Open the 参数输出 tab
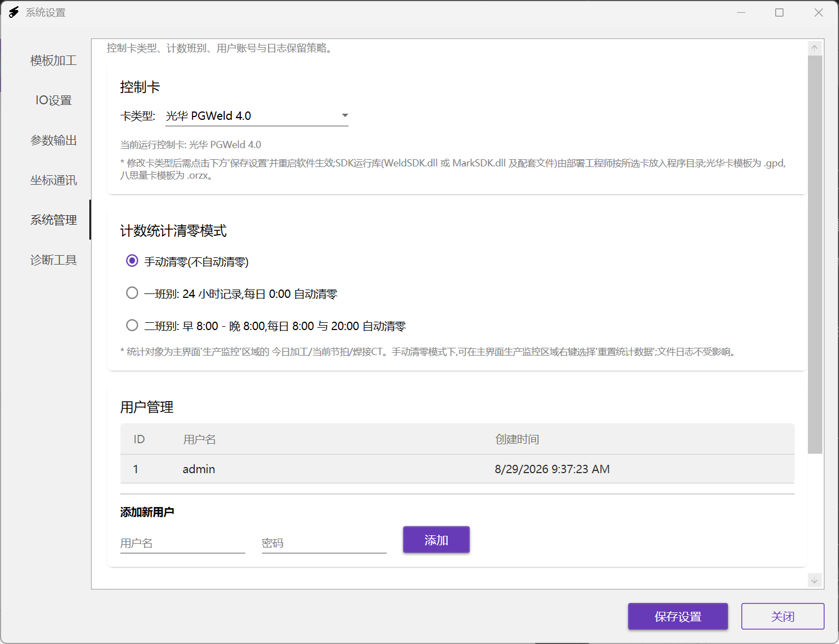This screenshot has width=839, height=644. (x=53, y=140)
